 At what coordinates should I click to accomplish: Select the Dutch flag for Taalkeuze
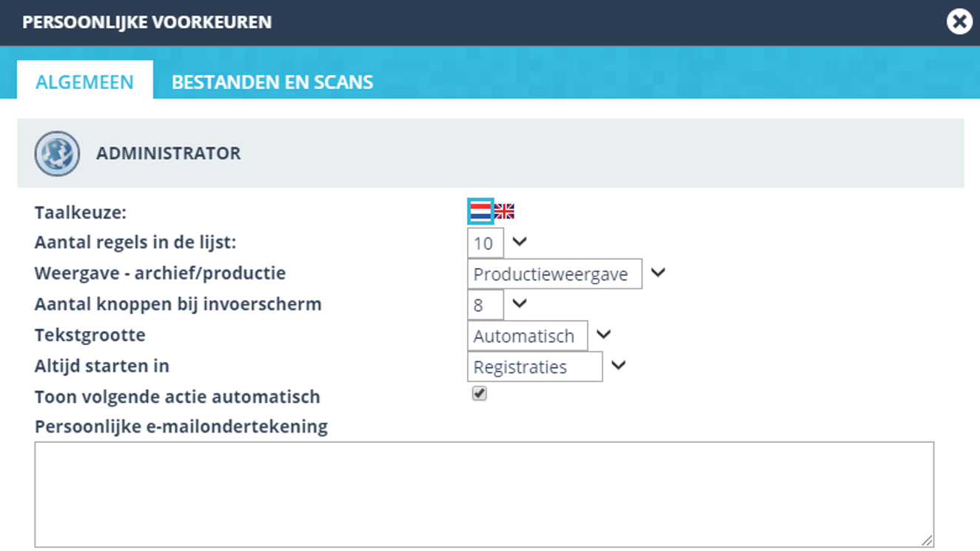(x=480, y=211)
